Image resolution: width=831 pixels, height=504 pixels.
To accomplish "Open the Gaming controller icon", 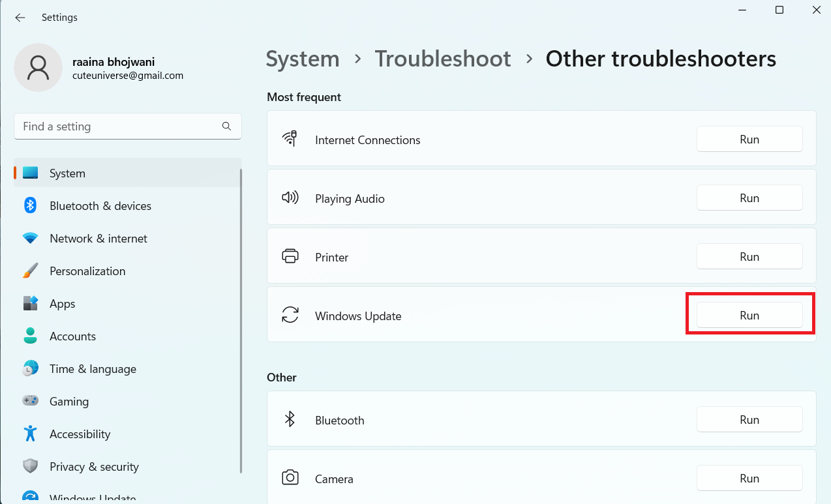I will point(30,402).
